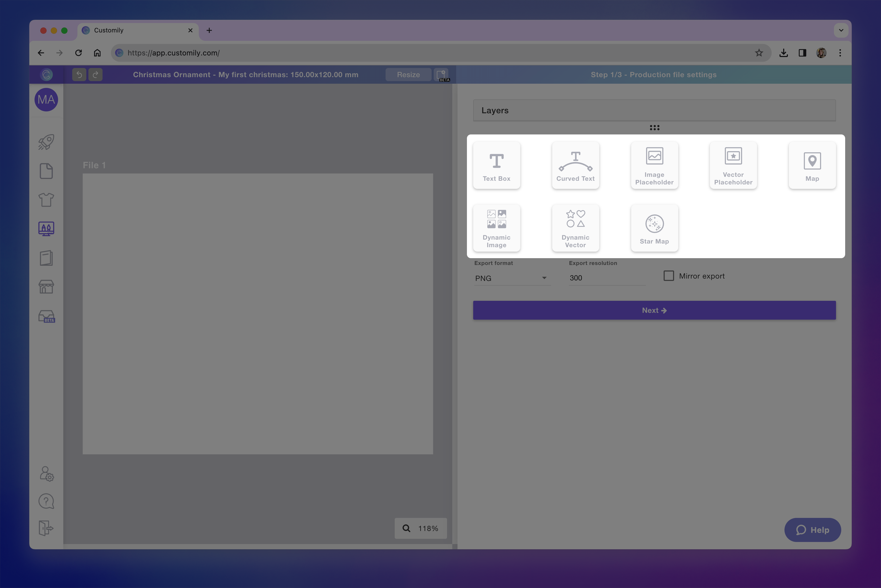Image resolution: width=881 pixels, height=588 pixels.
Task: Open the t-shirt products section in sidebar
Action: point(46,200)
